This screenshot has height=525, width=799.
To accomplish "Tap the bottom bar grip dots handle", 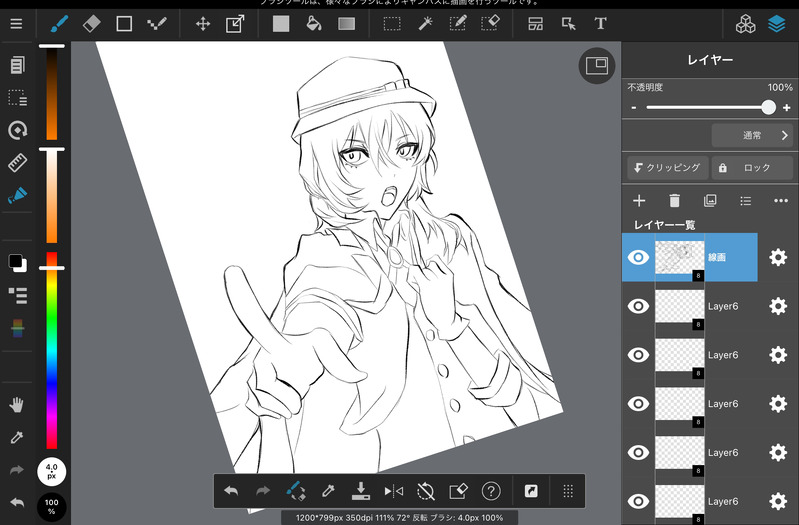I will click(x=568, y=491).
